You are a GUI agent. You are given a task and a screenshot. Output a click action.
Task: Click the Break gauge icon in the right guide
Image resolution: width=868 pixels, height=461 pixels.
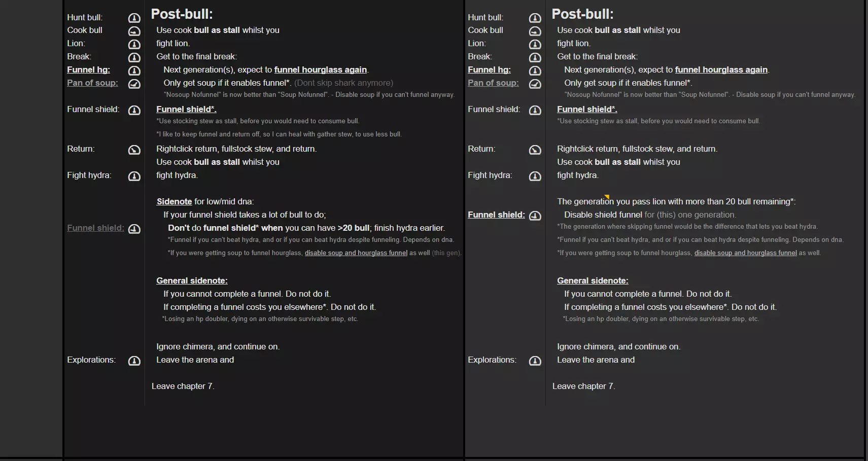point(535,58)
